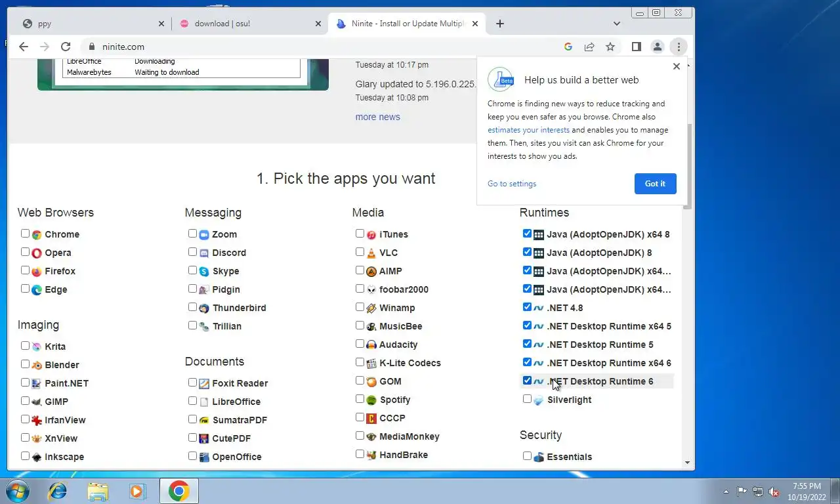Show hidden system tray icons arrow

(x=726, y=492)
